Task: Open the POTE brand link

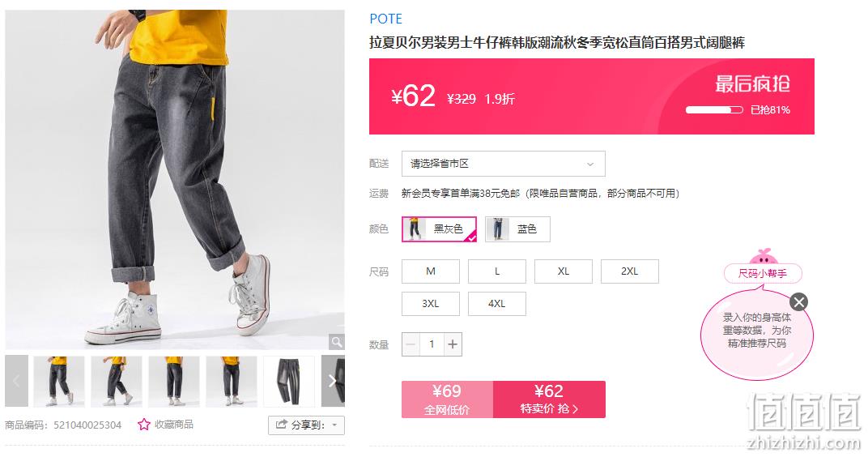Action: pyautogui.click(x=386, y=19)
